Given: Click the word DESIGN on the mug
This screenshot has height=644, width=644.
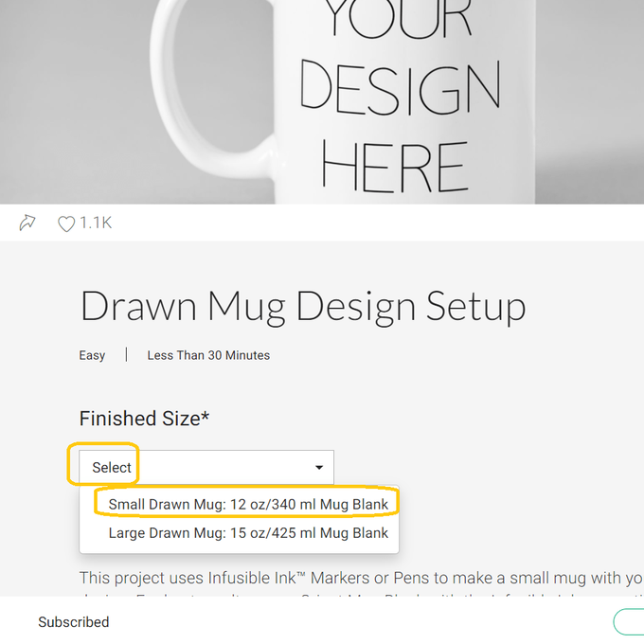Looking at the screenshot, I should tap(400, 88).
